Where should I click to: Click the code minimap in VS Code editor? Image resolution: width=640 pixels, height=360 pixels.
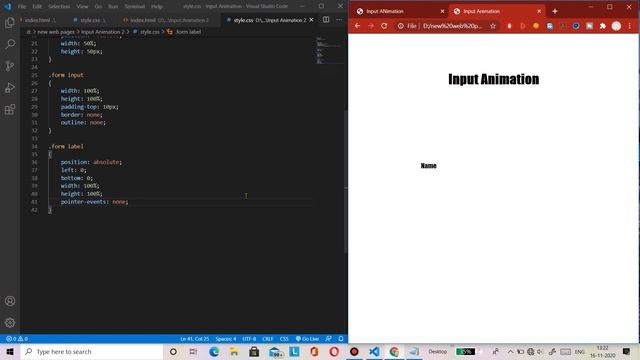click(329, 51)
